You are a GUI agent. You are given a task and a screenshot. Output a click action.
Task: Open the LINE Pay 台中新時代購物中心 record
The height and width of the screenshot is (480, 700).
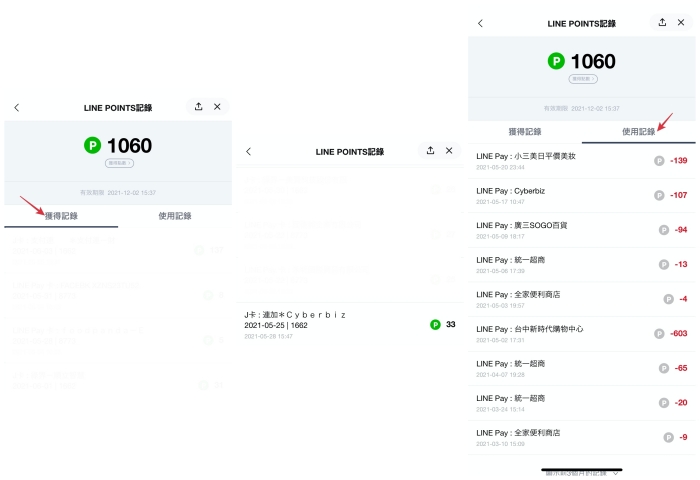(582, 334)
